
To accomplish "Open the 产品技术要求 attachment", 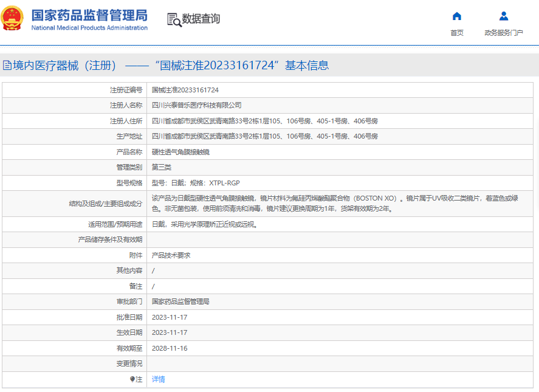I will coord(171,255).
